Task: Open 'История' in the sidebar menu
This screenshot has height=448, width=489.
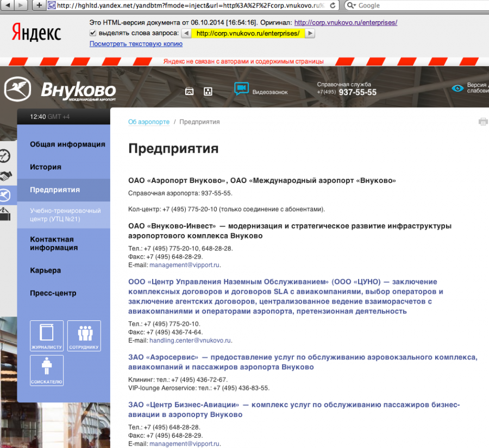Action: 46,167
